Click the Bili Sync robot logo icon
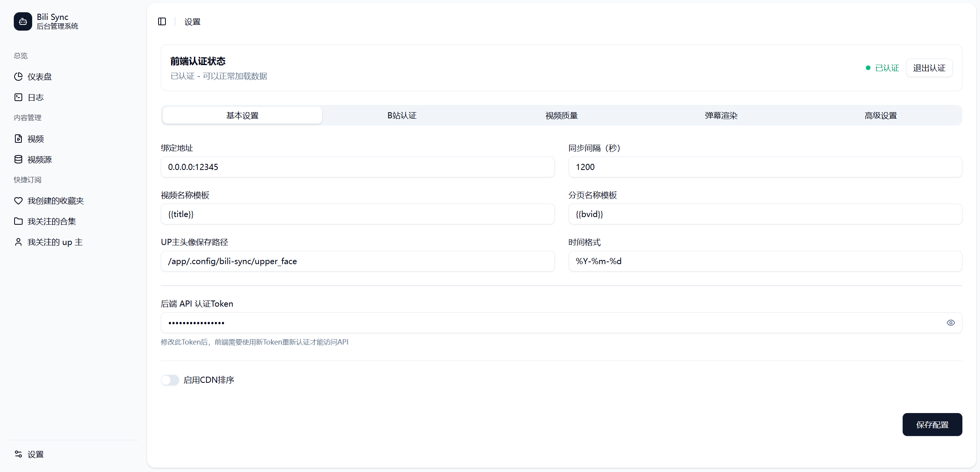Screen dimensions: 980x472 pyautogui.click(x=23, y=21)
